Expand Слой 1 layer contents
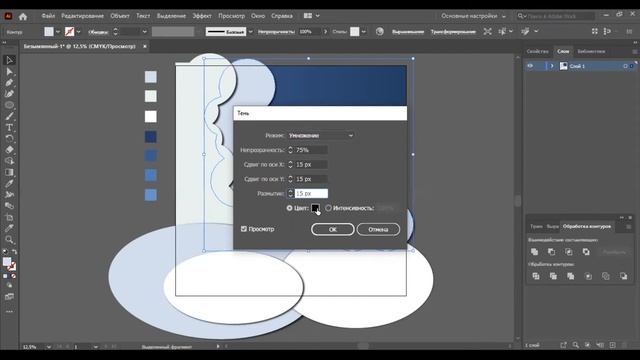This screenshot has height=360, width=640. click(x=552, y=66)
